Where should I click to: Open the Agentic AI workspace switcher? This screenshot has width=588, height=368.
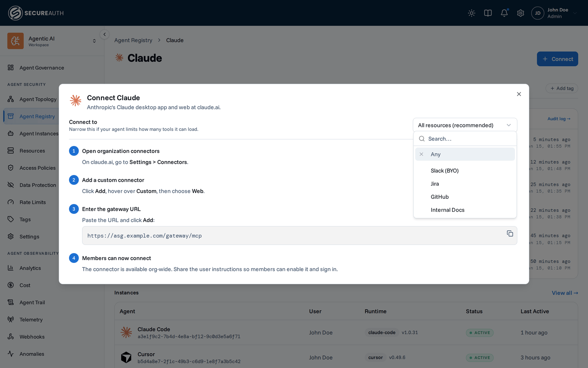pos(52,41)
